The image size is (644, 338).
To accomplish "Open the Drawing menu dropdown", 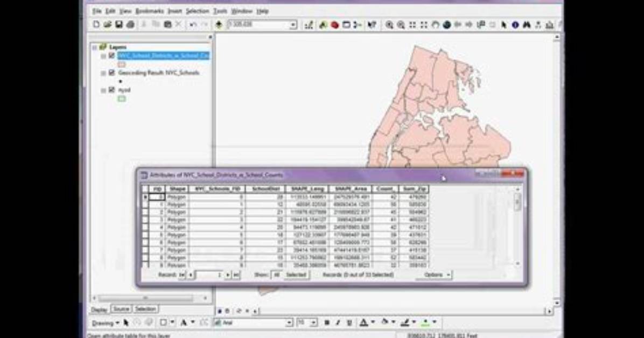I will pyautogui.click(x=106, y=323).
